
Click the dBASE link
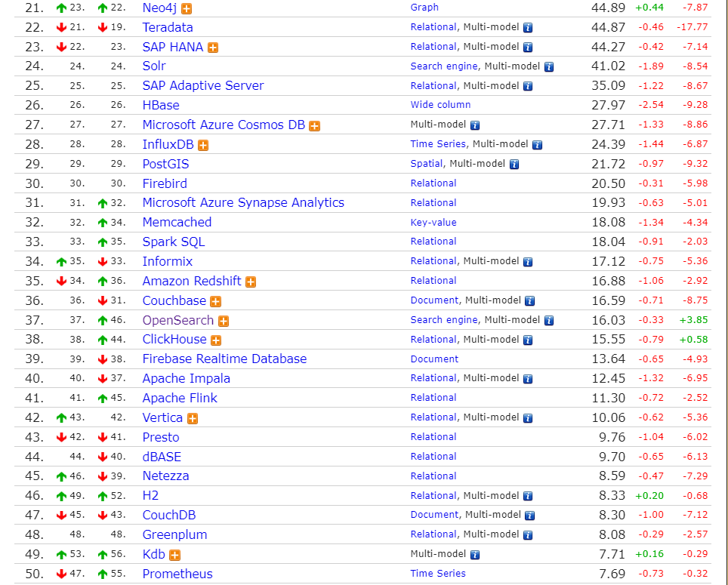click(162, 457)
